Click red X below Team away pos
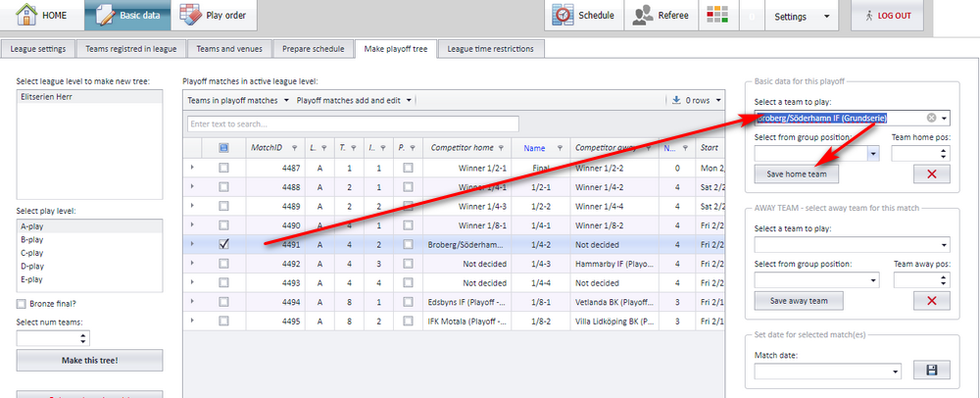Image resolution: width=980 pixels, height=398 pixels. [931, 301]
